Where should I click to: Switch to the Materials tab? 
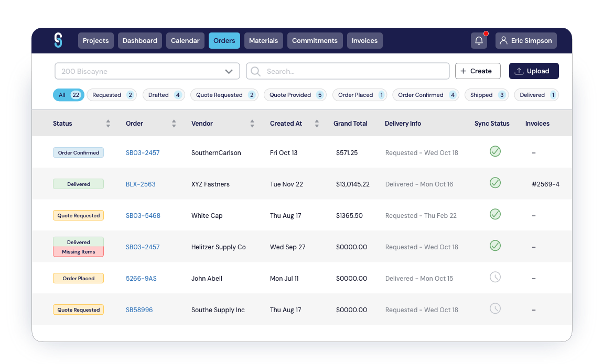click(264, 40)
